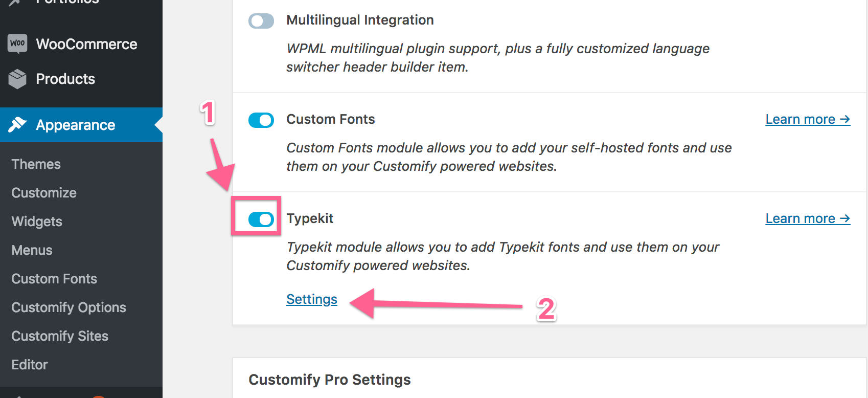Image resolution: width=868 pixels, height=398 pixels.
Task: Toggle Multilingual Integration switch on
Action: coord(261,21)
